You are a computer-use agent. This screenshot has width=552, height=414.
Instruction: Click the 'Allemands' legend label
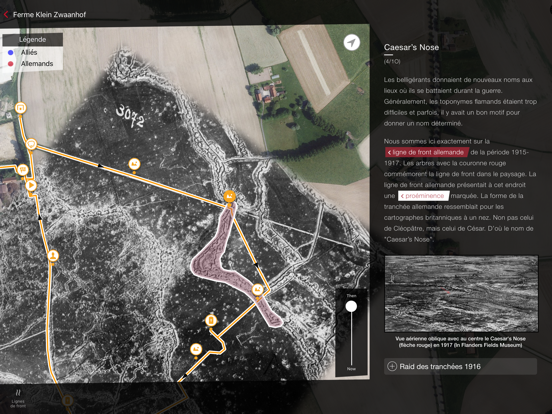(x=37, y=64)
